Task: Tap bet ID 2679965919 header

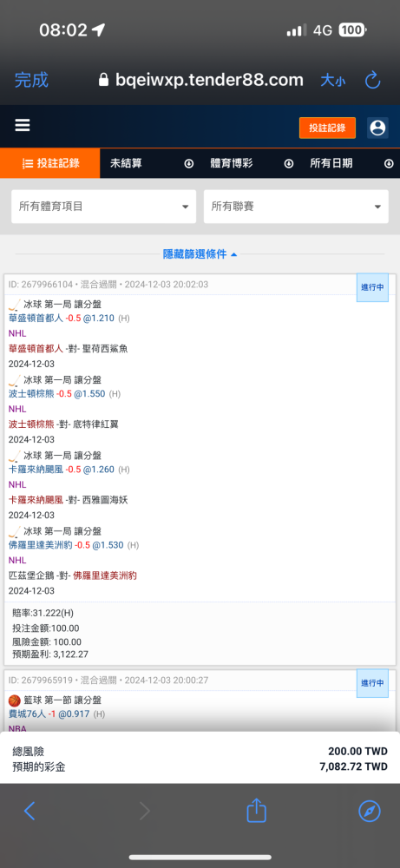Action: coord(108,680)
